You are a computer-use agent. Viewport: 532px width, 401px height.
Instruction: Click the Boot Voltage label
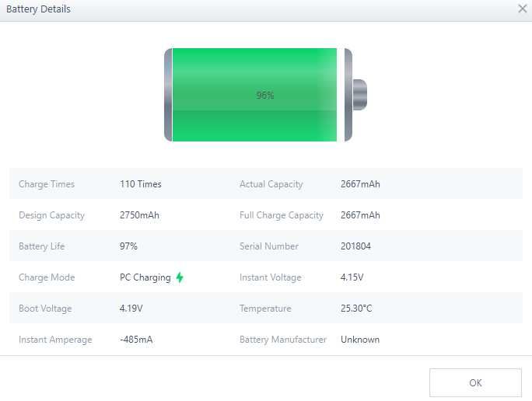pyautogui.click(x=45, y=309)
